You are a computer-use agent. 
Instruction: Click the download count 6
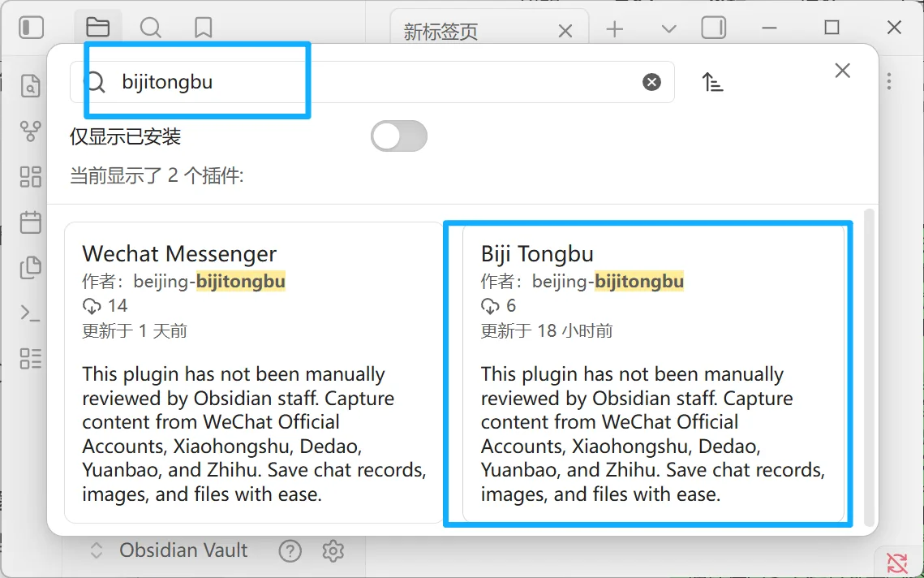[499, 305]
